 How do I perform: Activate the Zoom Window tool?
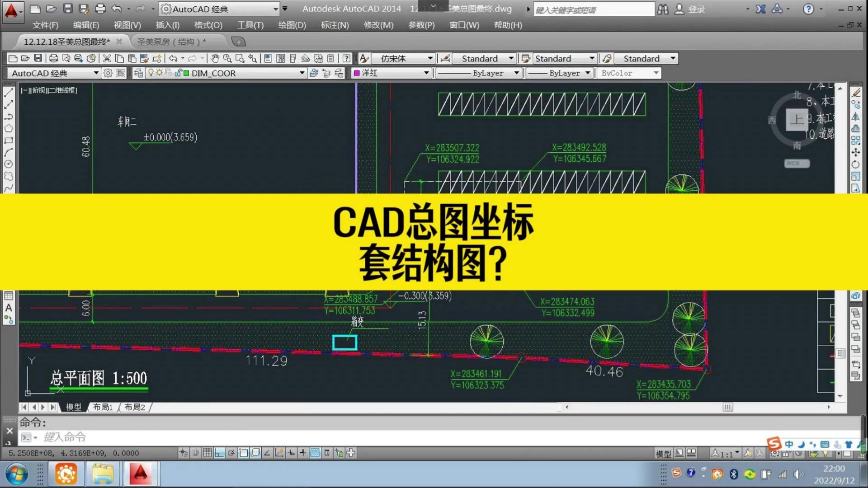coord(240,59)
